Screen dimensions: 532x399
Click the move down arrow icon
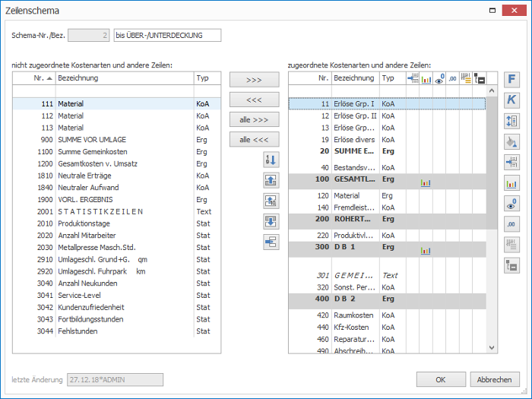(271, 222)
